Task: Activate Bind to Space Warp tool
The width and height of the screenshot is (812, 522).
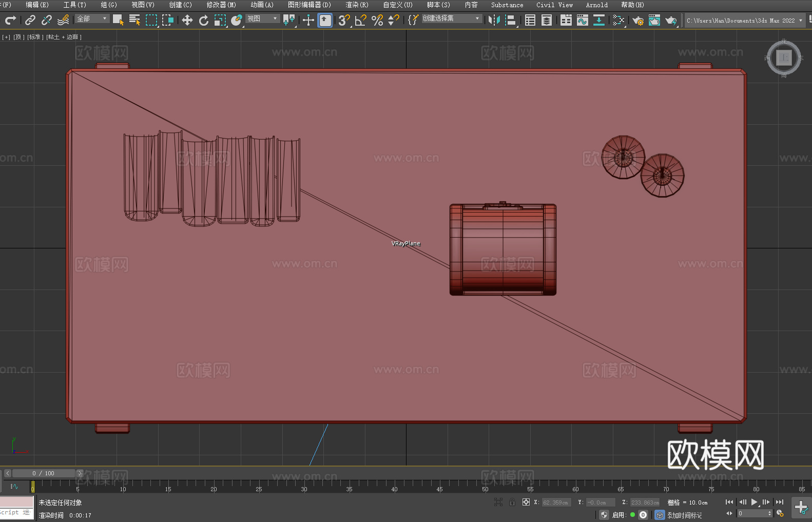Action: pos(63,20)
